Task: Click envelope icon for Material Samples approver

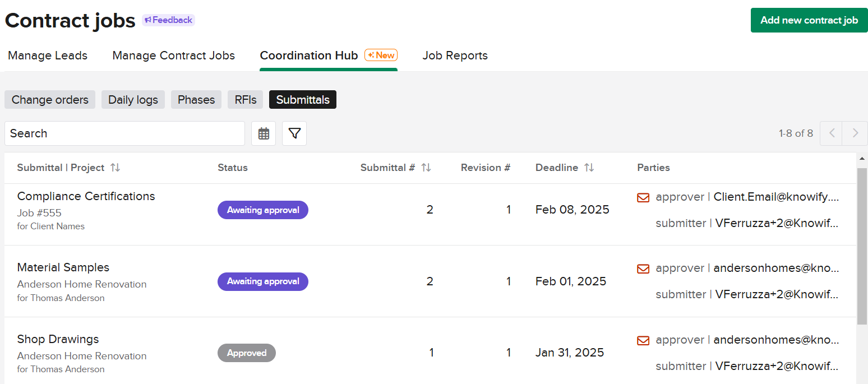Action: point(643,269)
